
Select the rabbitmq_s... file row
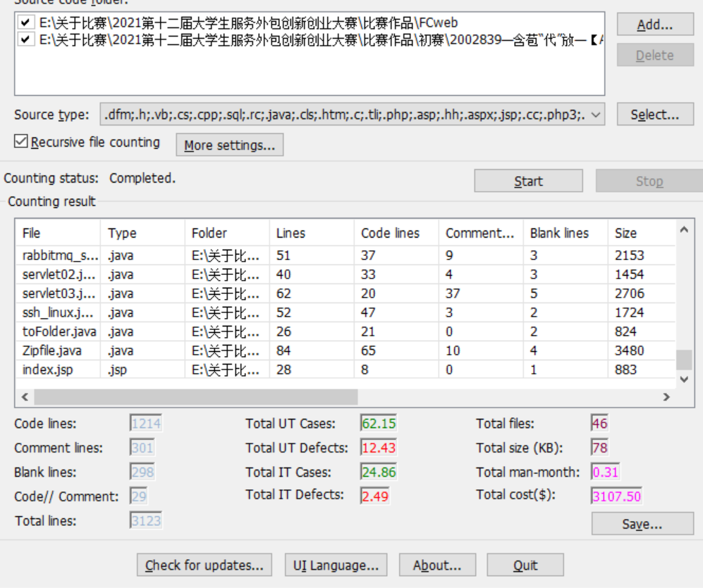click(346, 255)
